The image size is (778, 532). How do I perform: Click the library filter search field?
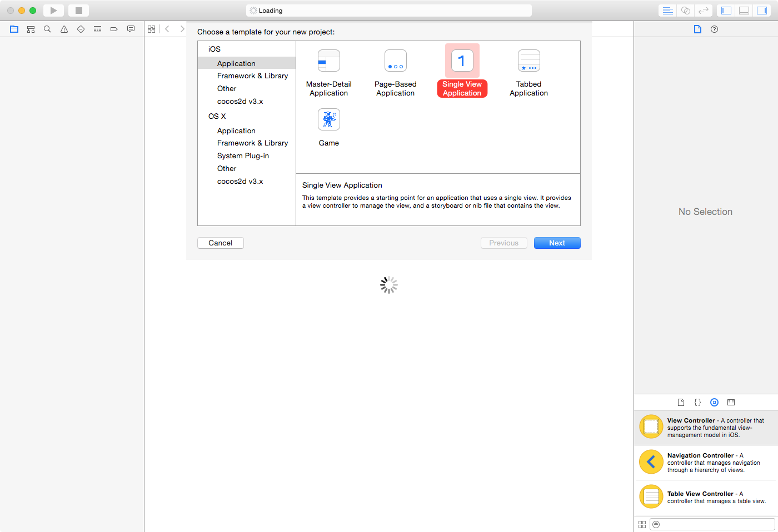click(x=712, y=524)
